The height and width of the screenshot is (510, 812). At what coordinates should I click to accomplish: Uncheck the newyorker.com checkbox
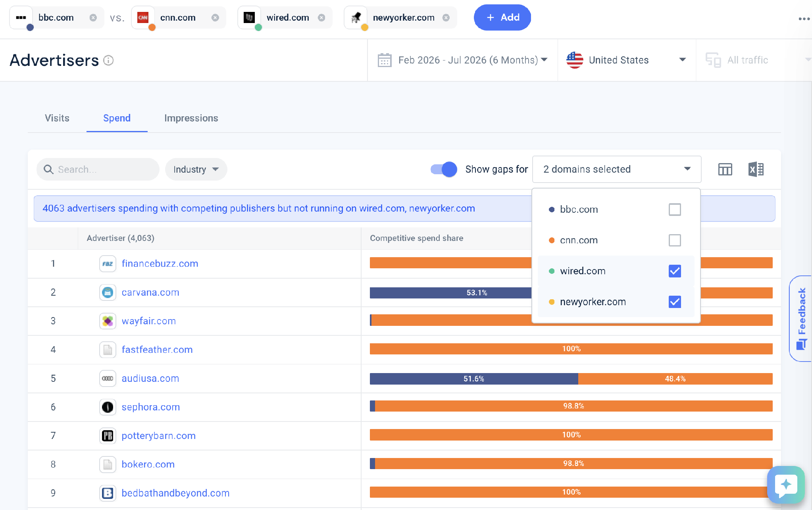click(675, 302)
